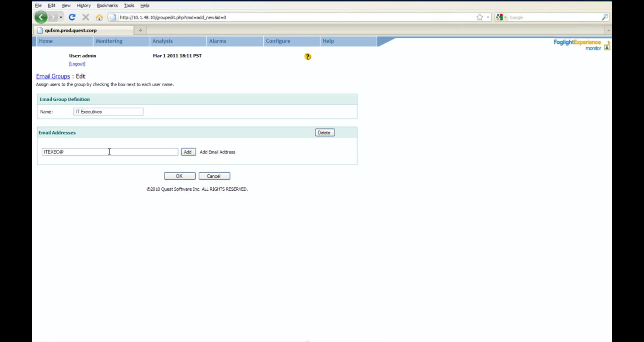
Task: Open the Alarms navigation tab
Action: point(234,41)
